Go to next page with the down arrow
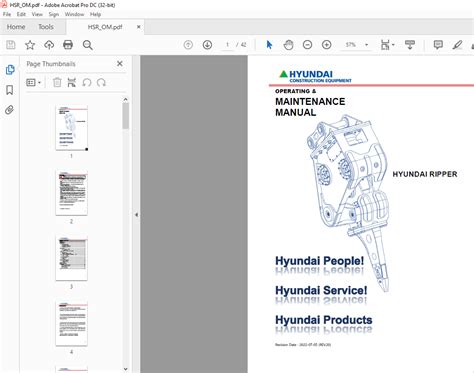Viewport: 474px width, 373px height. click(207, 45)
